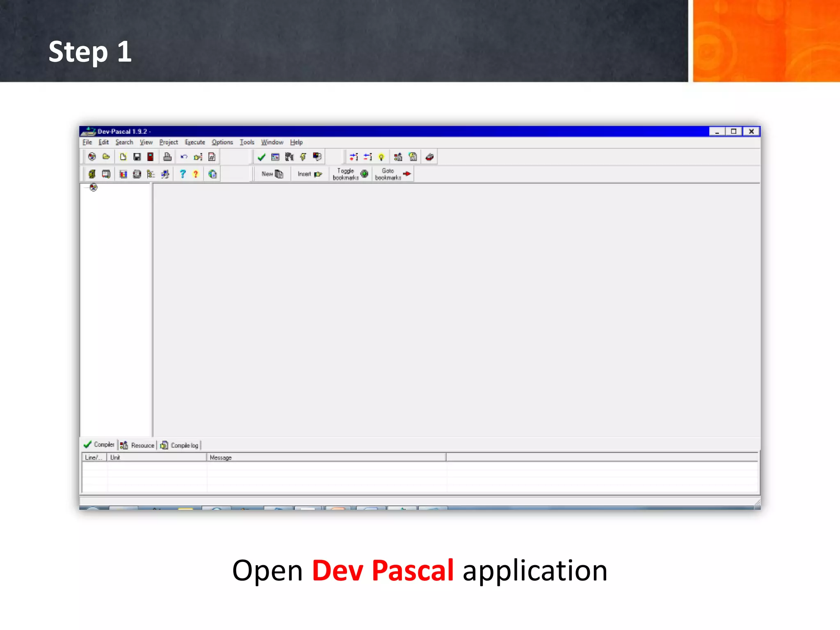Click the first icon of second toolbar row
Viewport: 840px width, 630px height.
[x=92, y=174]
